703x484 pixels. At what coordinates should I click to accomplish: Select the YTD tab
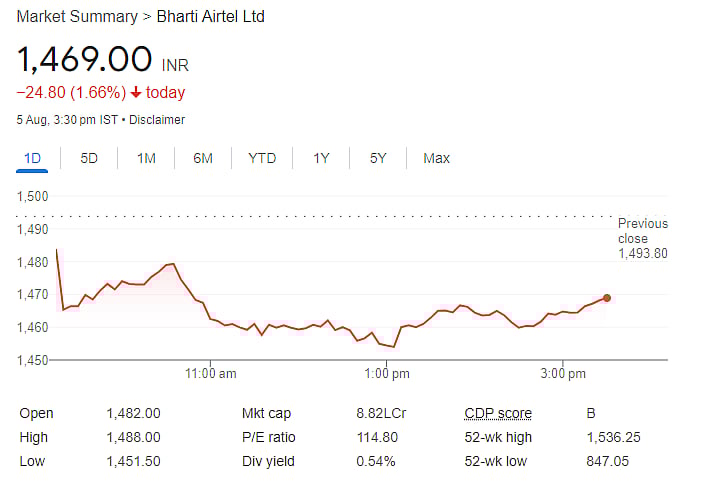[262, 158]
